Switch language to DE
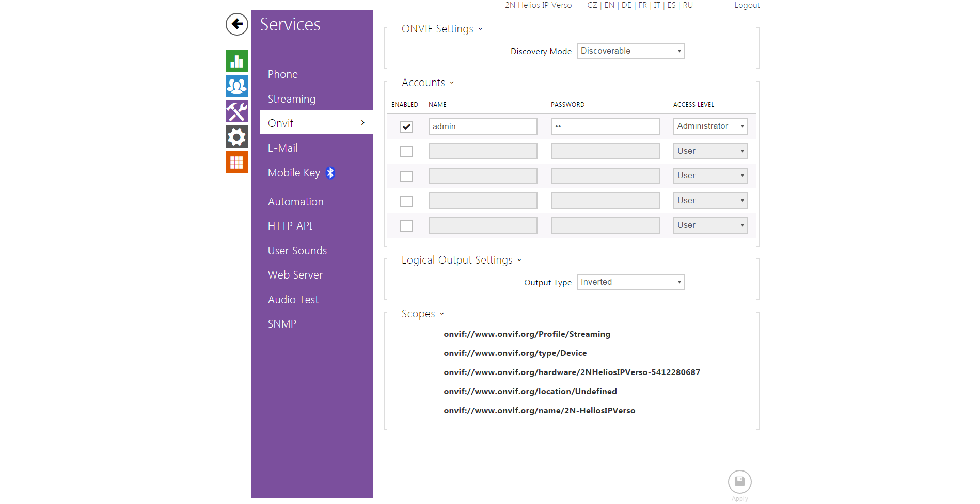Image resolution: width=980 pixels, height=504 pixels. point(626,5)
